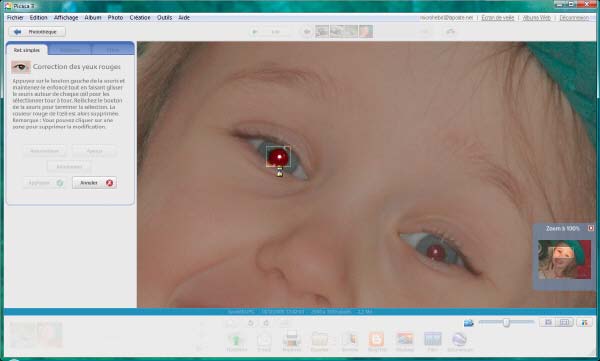Click the single-photo view icon near zoom slider
The image size is (600, 361).
548,323
